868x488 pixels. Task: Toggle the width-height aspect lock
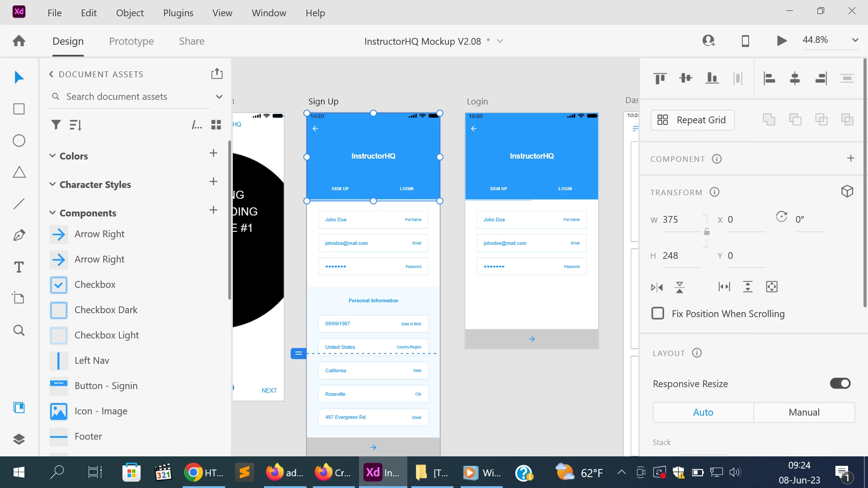click(x=707, y=231)
